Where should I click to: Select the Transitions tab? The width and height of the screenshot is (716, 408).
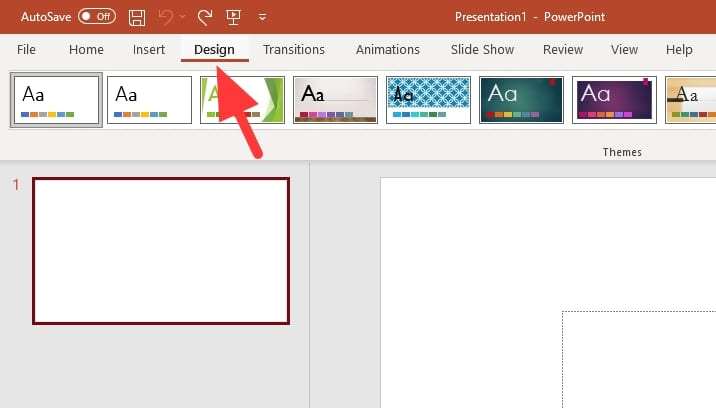294,50
